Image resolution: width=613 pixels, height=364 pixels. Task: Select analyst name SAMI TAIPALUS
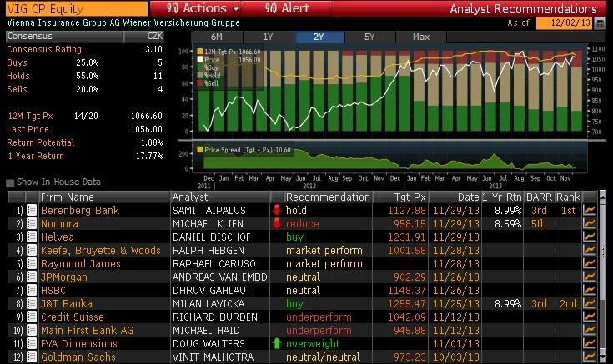209,211
